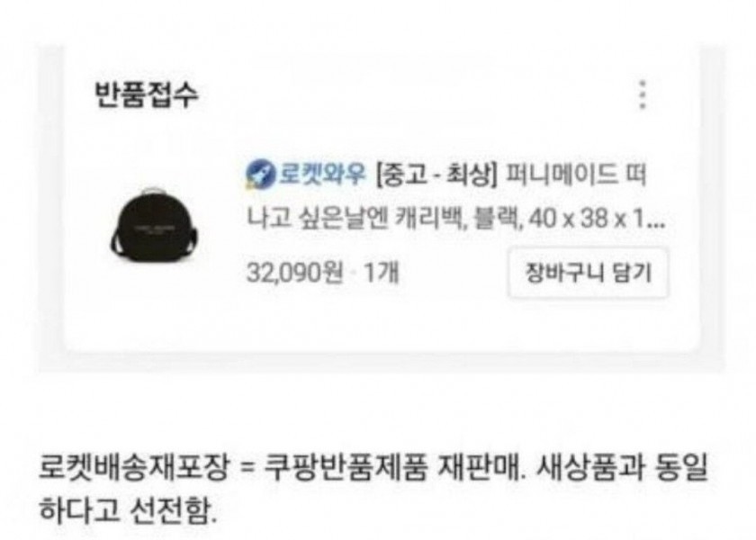The height and width of the screenshot is (540, 756).
Task: Click the 하다고 선전함 caption line
Action: tap(128, 510)
